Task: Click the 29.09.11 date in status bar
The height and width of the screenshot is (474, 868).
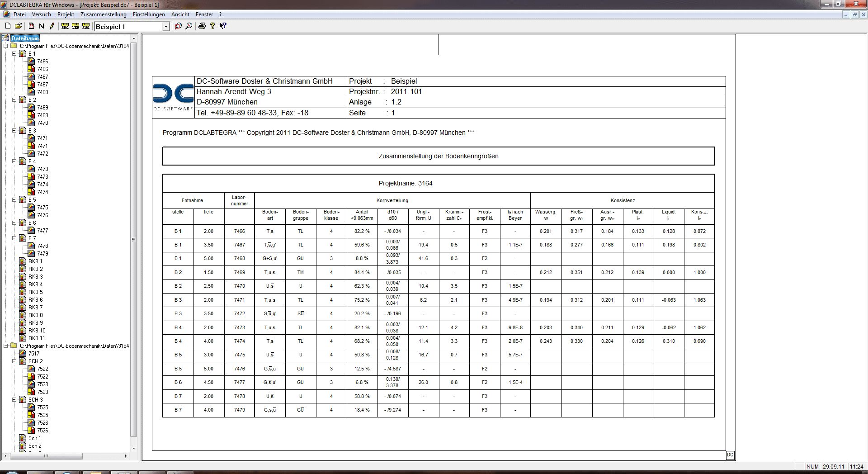Action: 833,466
